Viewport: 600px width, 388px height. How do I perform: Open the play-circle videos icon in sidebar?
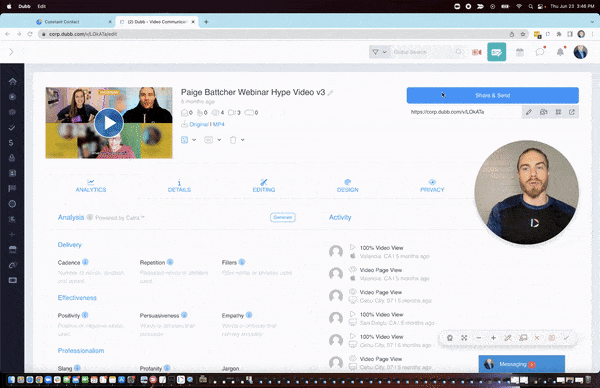pos(12,97)
